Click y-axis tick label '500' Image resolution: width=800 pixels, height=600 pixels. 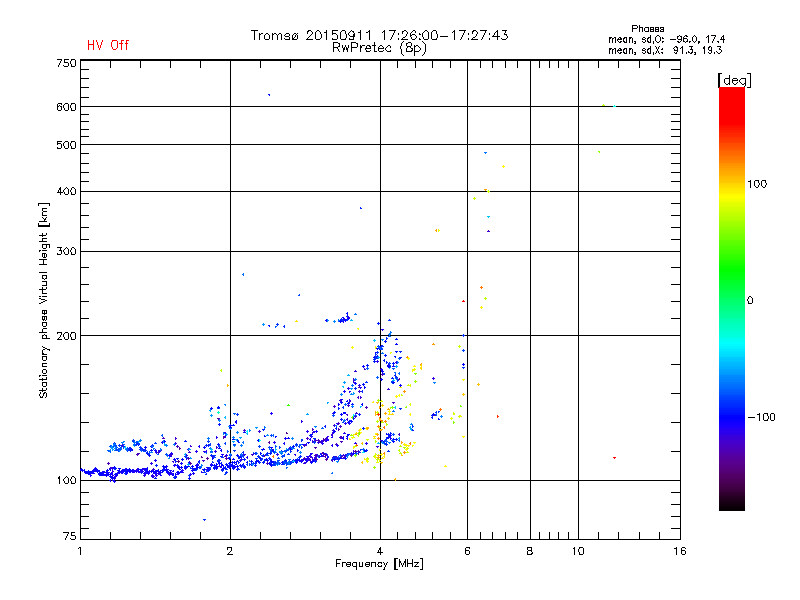coord(66,145)
